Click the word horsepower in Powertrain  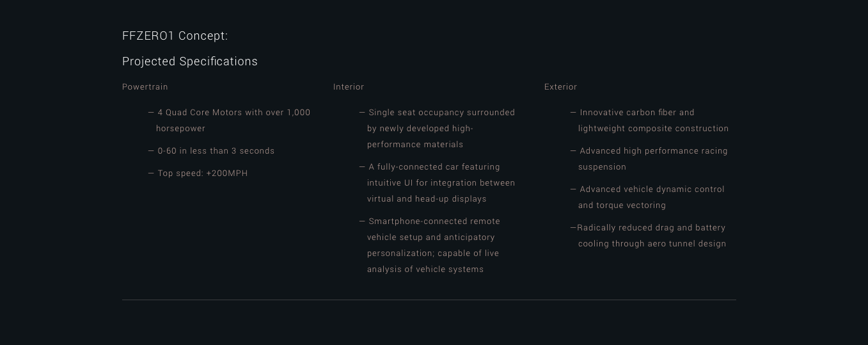point(180,129)
